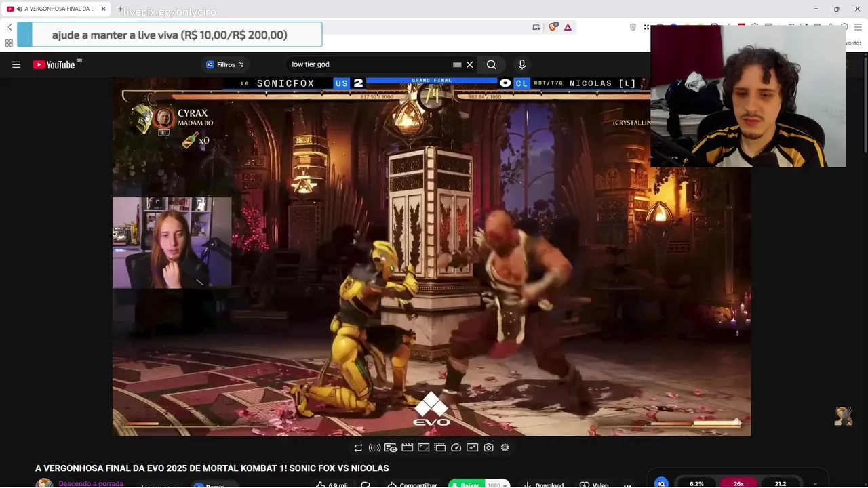Click the Valeu thanks button
The height and width of the screenshot is (488, 868).
coord(594,485)
